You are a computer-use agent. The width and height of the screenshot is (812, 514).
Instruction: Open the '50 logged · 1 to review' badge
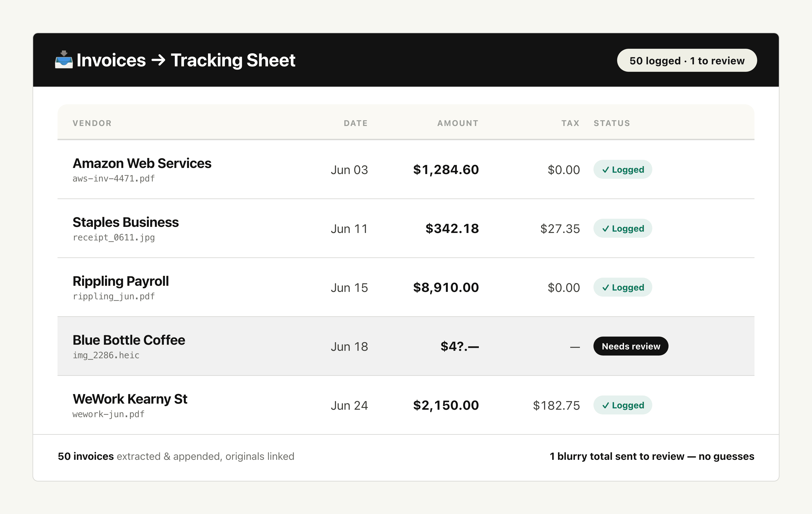tap(687, 60)
